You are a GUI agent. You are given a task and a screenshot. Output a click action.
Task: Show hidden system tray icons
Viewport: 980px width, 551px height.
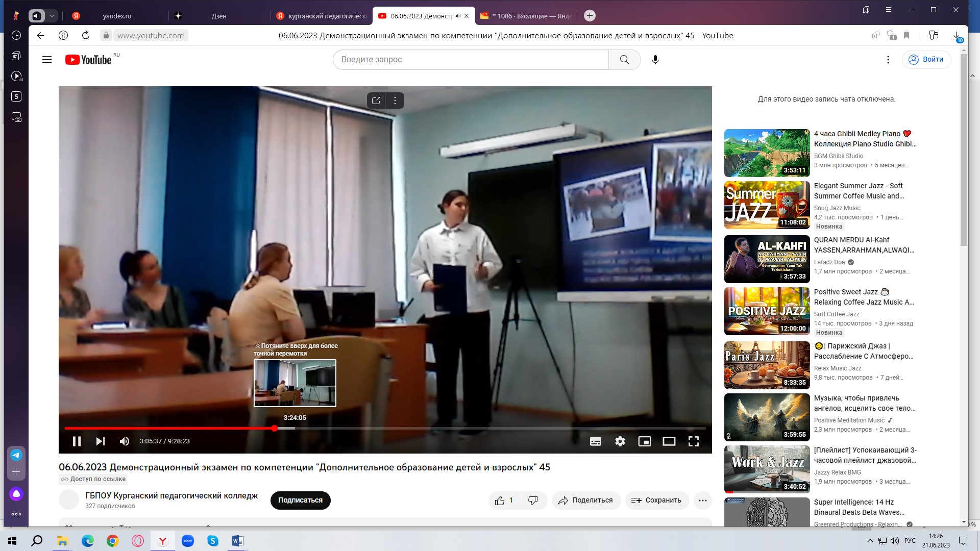click(x=870, y=541)
